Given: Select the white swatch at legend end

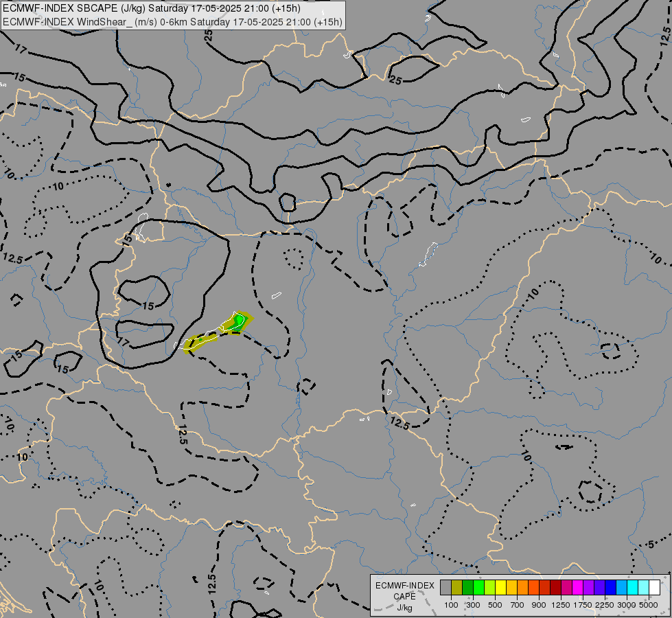Looking at the screenshot, I should tap(654, 588).
